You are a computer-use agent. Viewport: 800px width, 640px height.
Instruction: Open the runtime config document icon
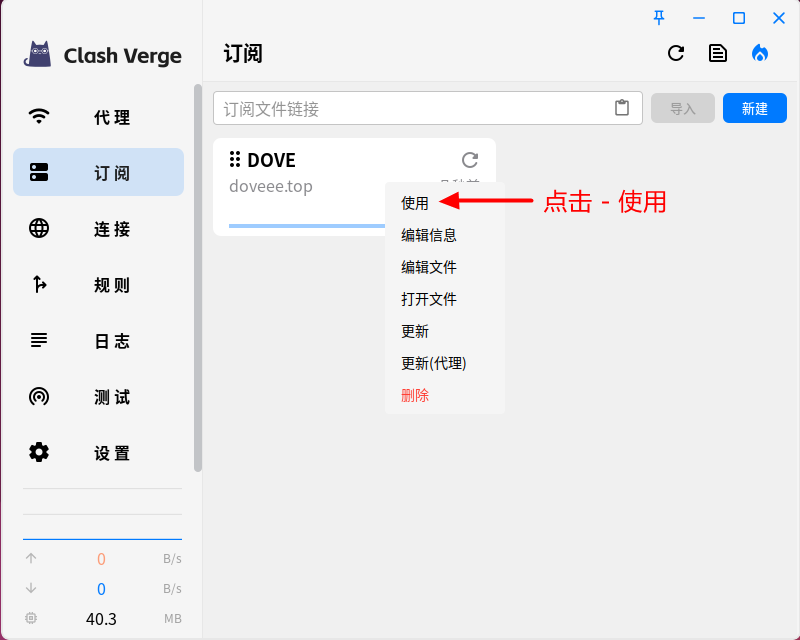(718, 53)
